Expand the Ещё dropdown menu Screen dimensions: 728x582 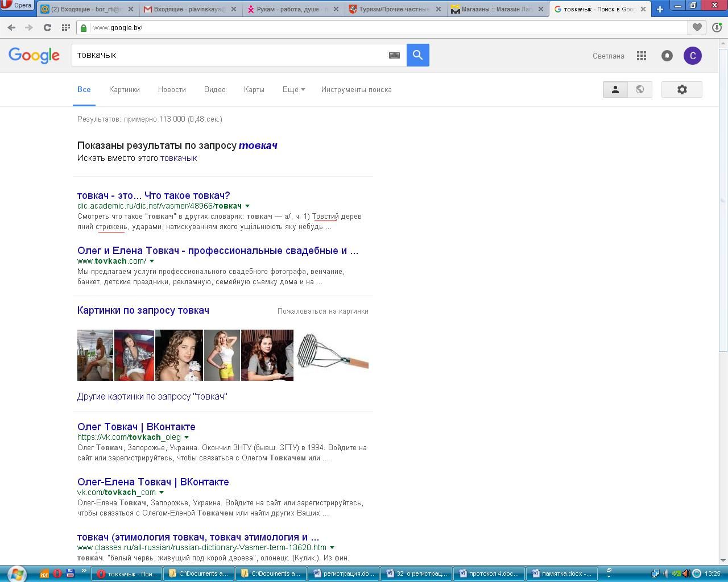click(293, 89)
